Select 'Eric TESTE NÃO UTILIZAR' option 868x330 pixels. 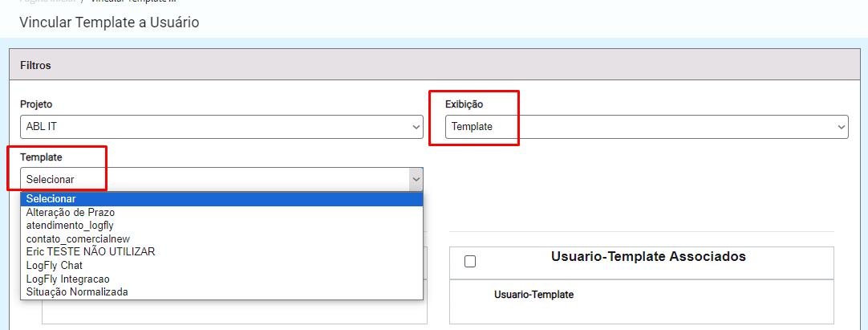click(x=221, y=252)
